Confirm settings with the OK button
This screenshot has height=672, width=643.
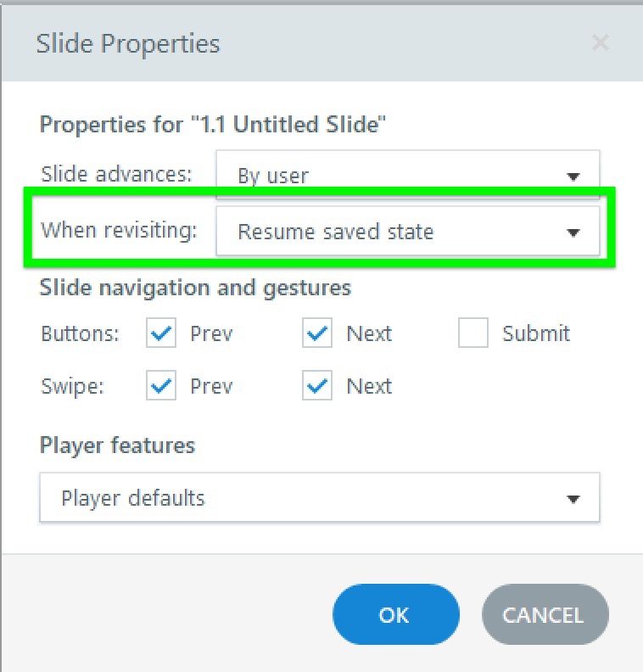click(x=395, y=614)
